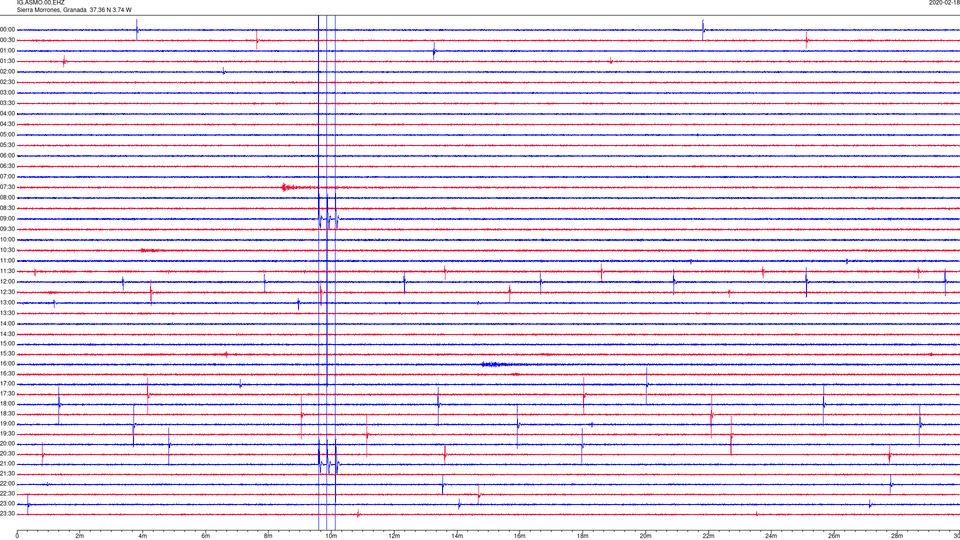Click the 04:00 time label
Viewport: 960px width, 540px height.
point(8,114)
